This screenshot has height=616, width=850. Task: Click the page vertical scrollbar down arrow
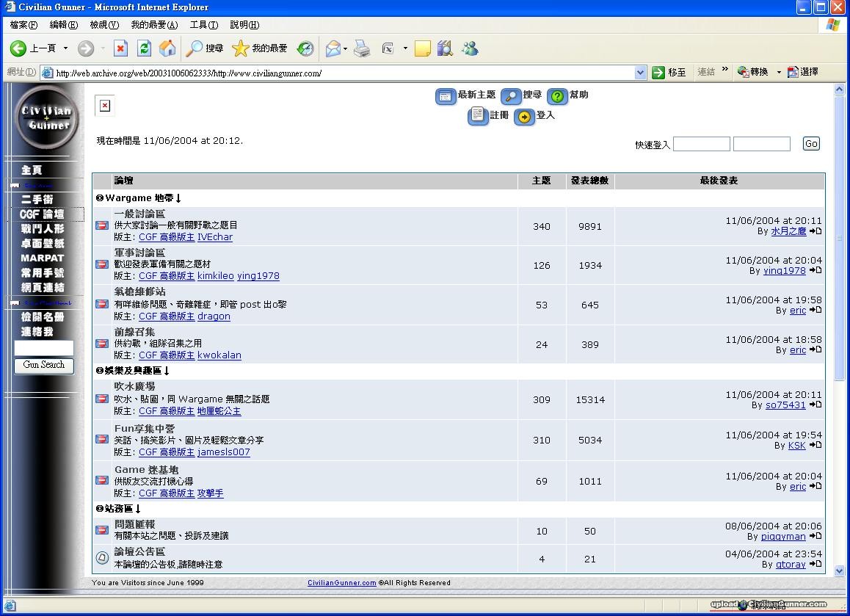pyautogui.click(x=840, y=570)
